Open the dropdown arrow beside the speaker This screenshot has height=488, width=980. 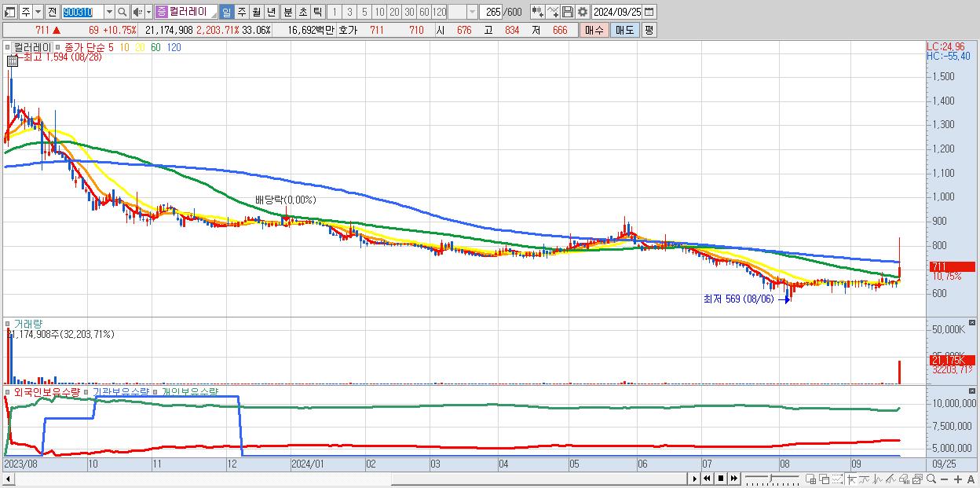[148, 12]
